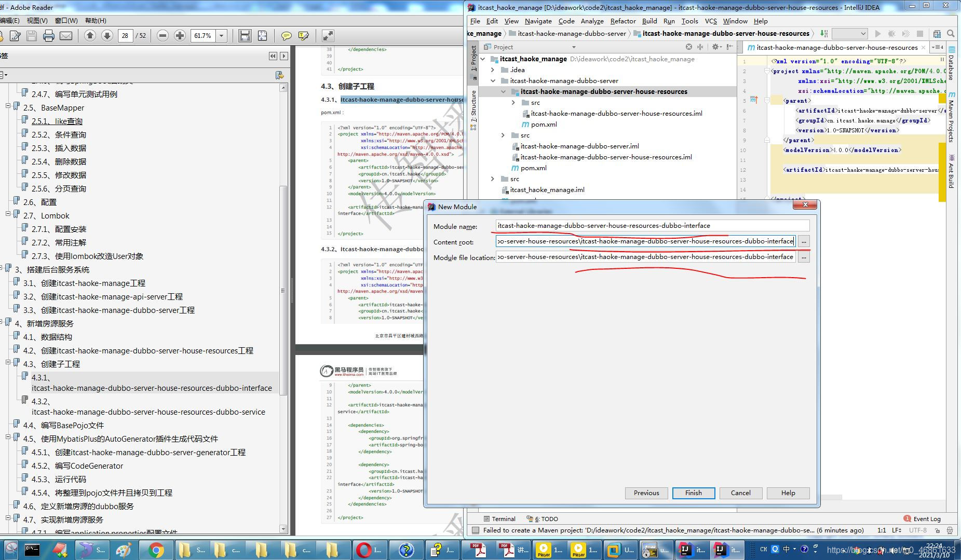Click Cancel in New Module dialog
The image size is (961, 560).
point(740,493)
